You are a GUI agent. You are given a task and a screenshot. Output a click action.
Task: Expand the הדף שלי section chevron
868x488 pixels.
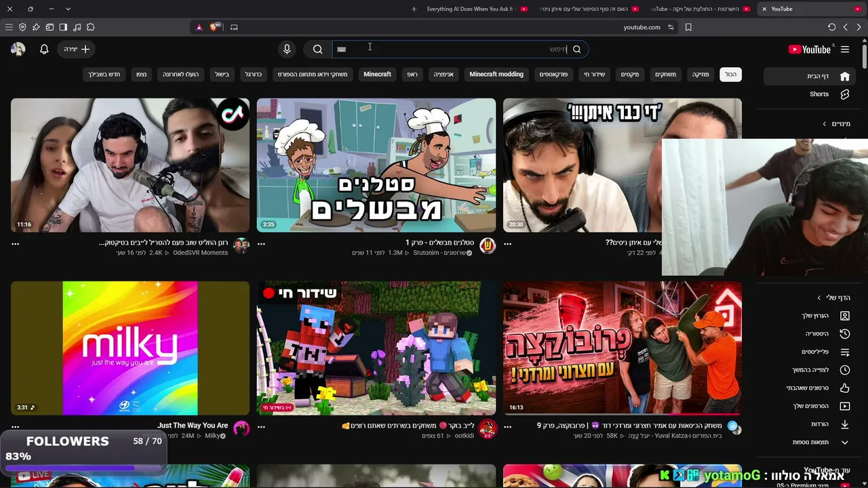click(818, 298)
